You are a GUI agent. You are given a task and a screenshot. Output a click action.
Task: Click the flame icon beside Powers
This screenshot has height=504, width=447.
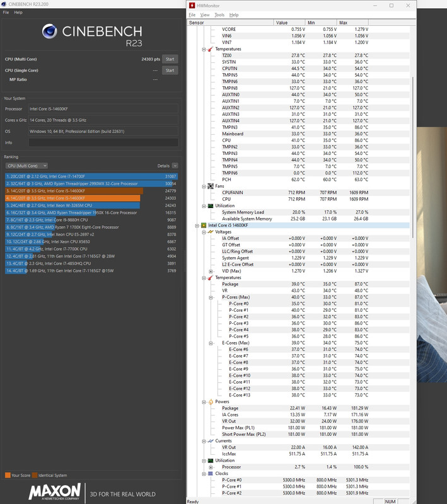click(211, 402)
